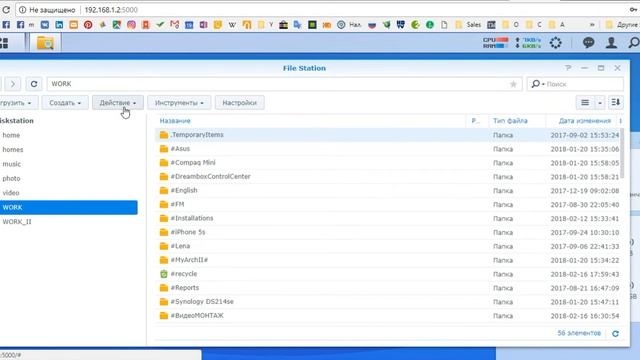This screenshot has width=640, height=360.
Task: Open the Wikipedia W bookmark
Action: 232,25
